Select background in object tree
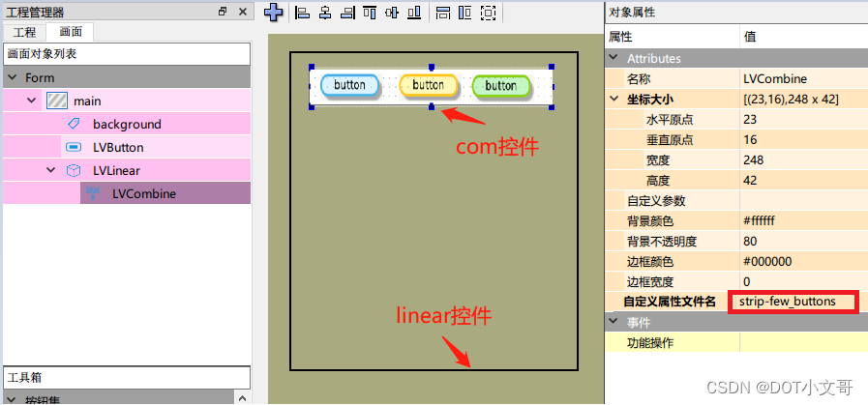This screenshot has width=868, height=405. click(x=127, y=124)
